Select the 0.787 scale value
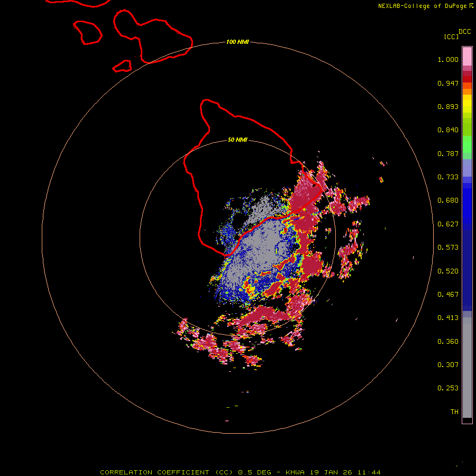This screenshot has width=476, height=476. tap(448, 153)
